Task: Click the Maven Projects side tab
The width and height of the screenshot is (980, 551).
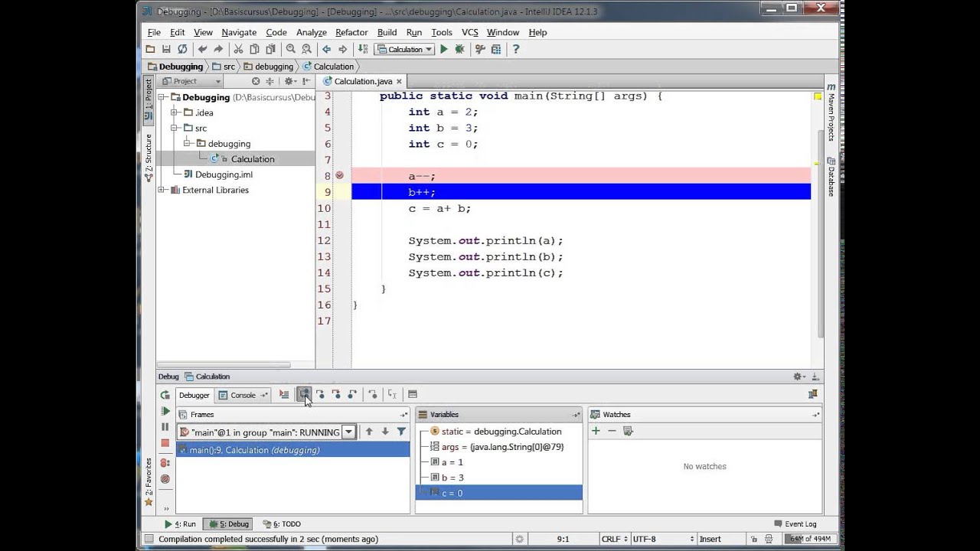Action: coord(831,112)
